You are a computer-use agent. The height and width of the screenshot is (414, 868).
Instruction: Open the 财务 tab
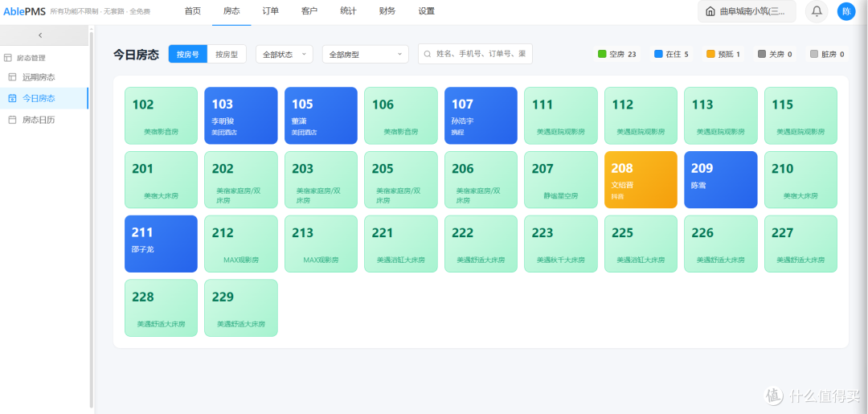[x=387, y=11]
